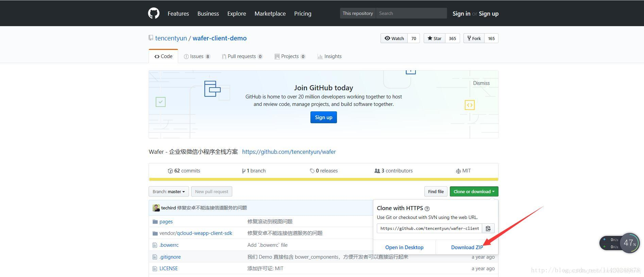Click into the repository Search field
This screenshot has height=277, width=644.
[411, 13]
